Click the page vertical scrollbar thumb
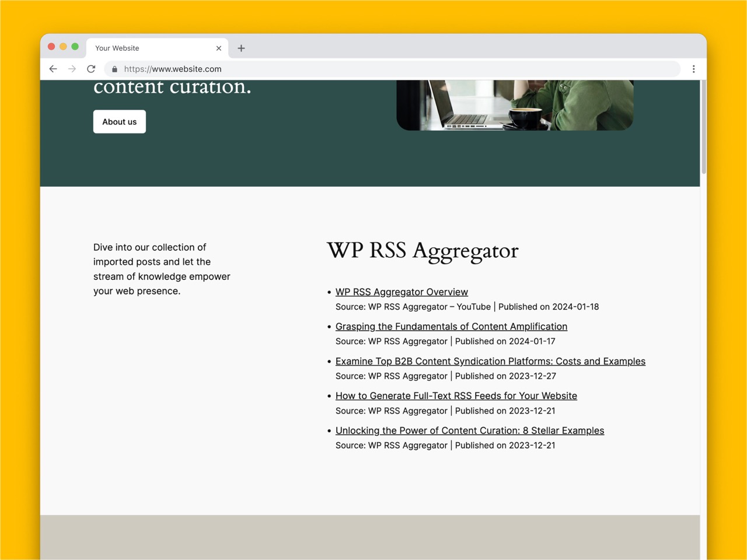 tap(703, 127)
